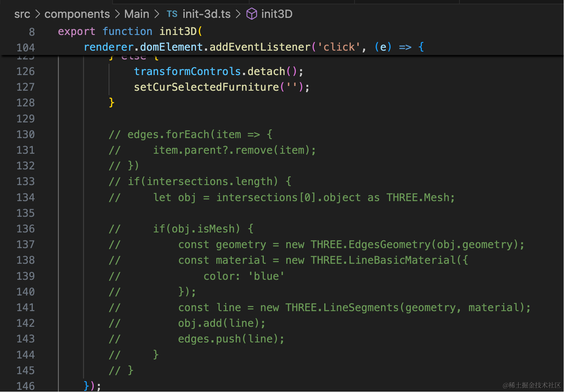Click the 'obj.add(line);' comment
The width and height of the screenshot is (564, 392).
click(x=222, y=323)
